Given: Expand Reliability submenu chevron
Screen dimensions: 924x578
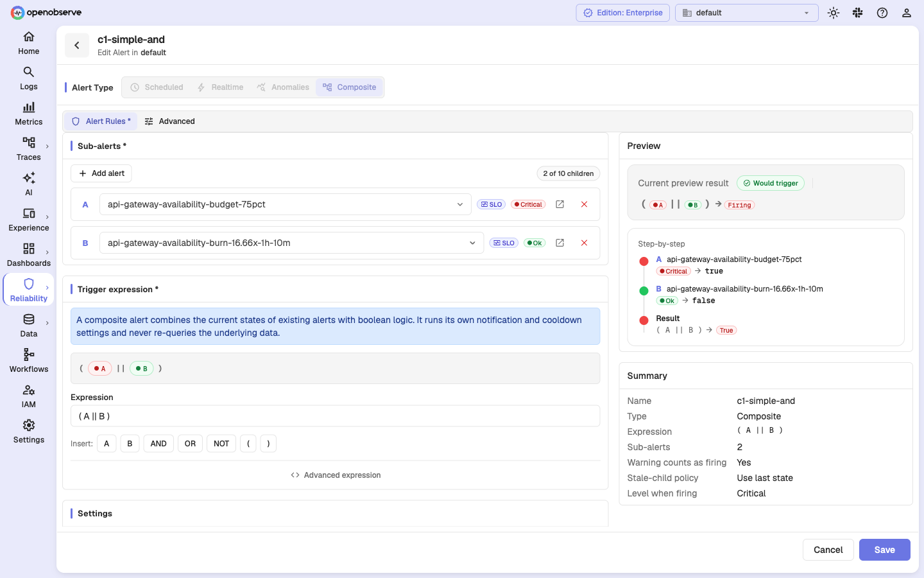Looking at the screenshot, I should tap(47, 288).
